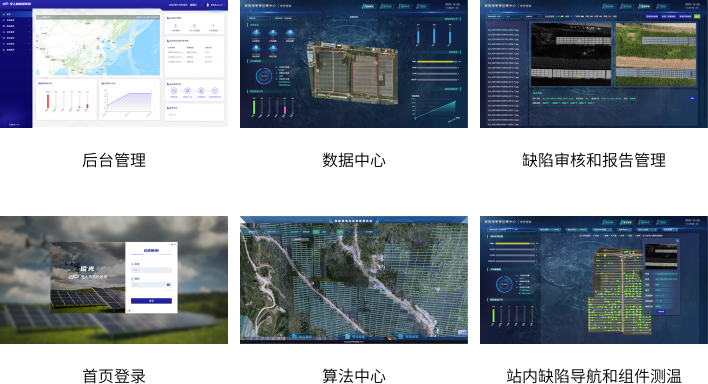Viewport: 708px width, 384px height.
Task: Click the blue login button on 首页登录
Action: (151, 300)
